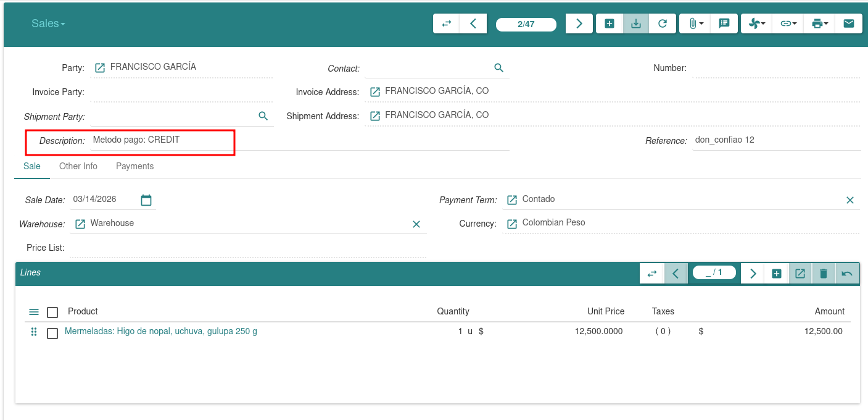868x420 pixels.
Task: Switch to the Payments tab
Action: (x=134, y=166)
